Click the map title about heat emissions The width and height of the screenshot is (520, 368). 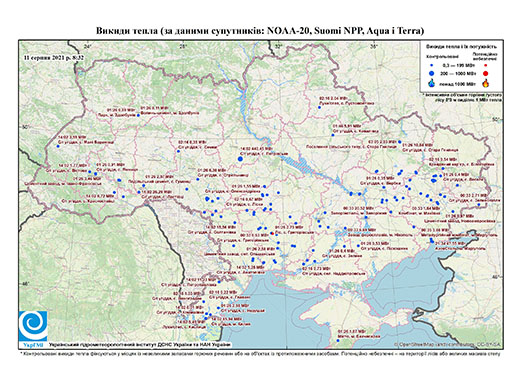pos(260,31)
